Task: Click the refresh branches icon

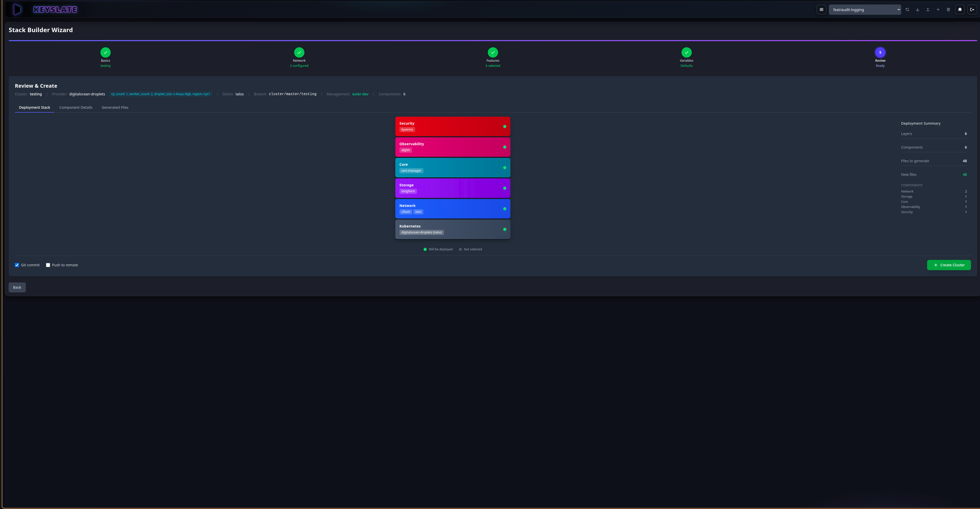Action: [x=907, y=10]
